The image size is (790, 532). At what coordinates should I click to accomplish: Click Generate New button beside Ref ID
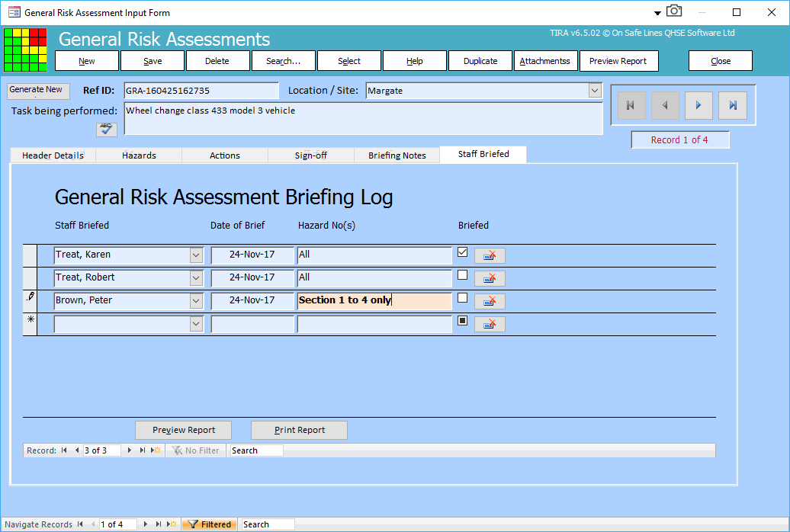pos(39,91)
